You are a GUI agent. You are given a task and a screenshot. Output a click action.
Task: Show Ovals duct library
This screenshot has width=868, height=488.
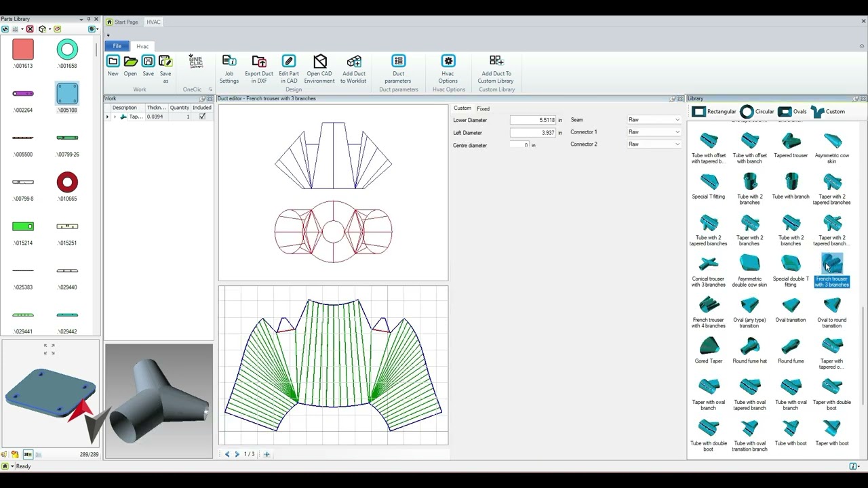(792, 111)
